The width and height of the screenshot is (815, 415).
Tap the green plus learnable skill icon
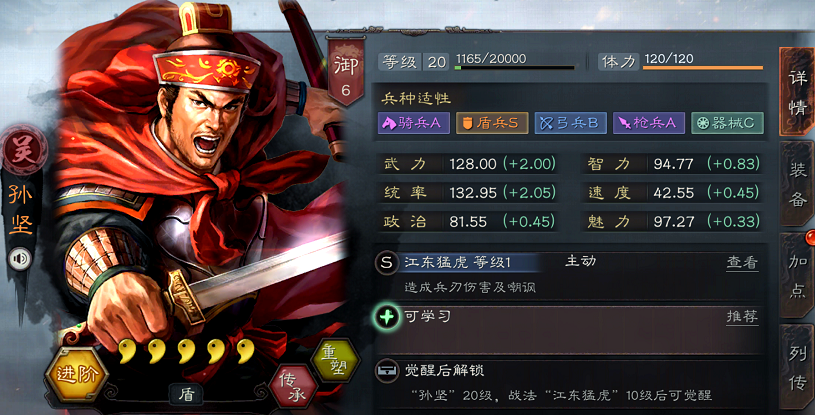(x=387, y=317)
